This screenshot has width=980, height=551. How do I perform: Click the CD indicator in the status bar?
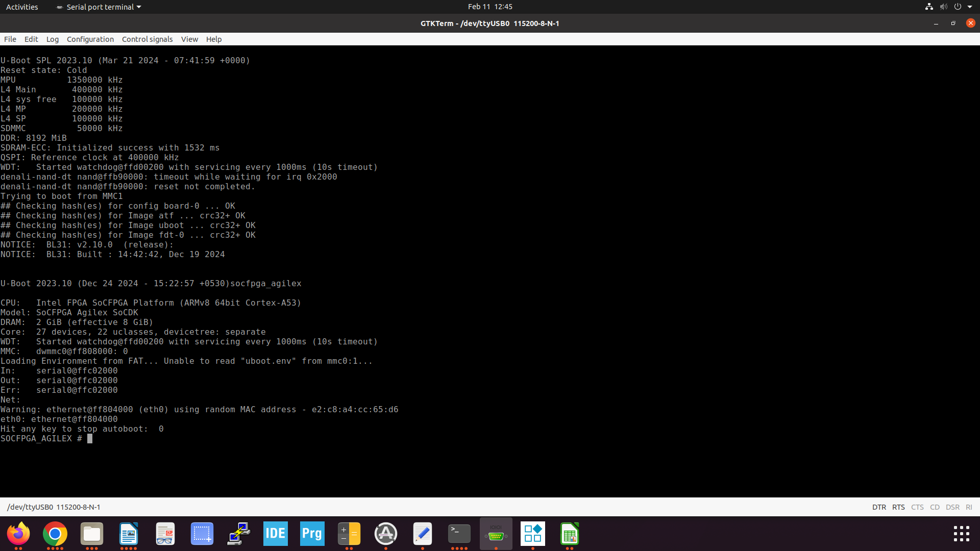tap(935, 507)
